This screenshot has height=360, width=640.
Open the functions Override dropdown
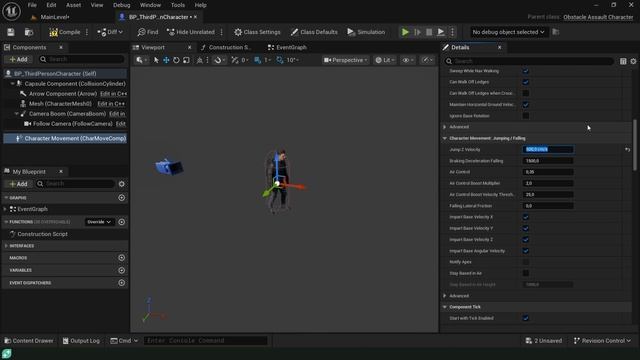[x=99, y=222]
